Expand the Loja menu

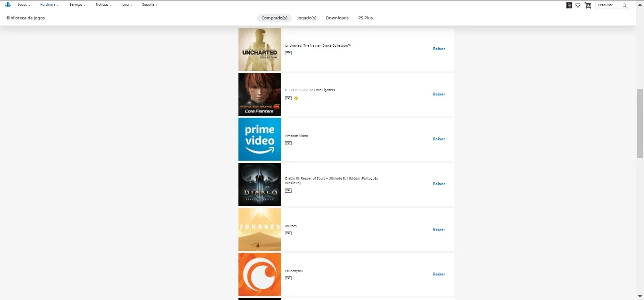127,5
